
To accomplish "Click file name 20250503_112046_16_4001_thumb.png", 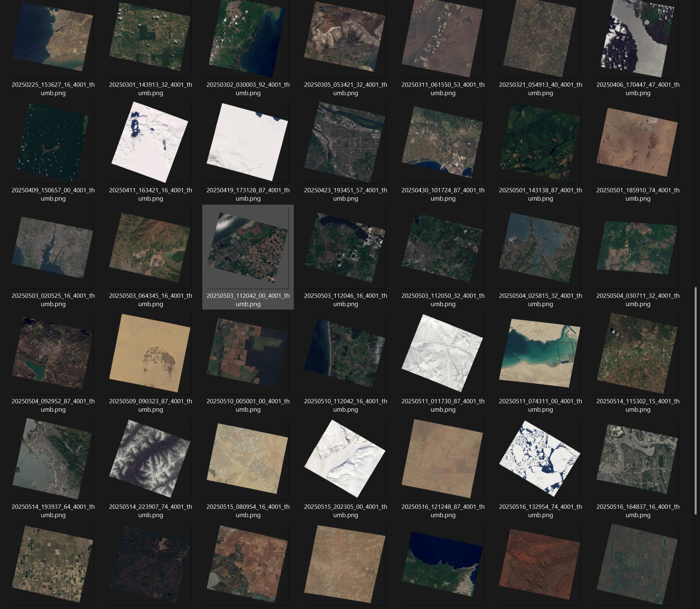I will (x=345, y=300).
